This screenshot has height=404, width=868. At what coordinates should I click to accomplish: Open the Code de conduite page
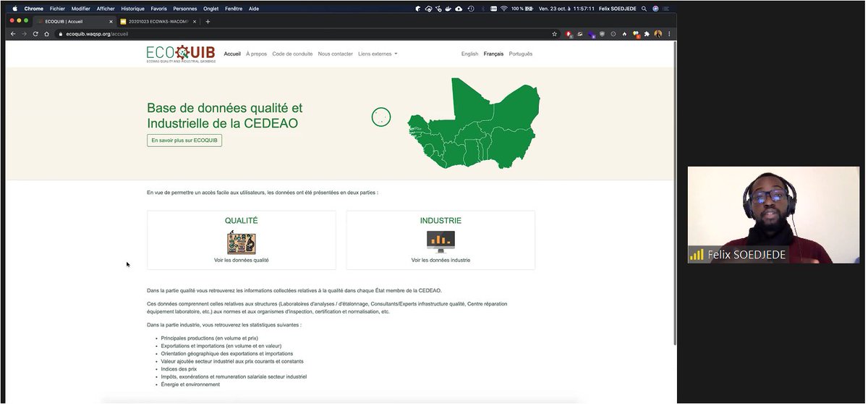pos(292,54)
